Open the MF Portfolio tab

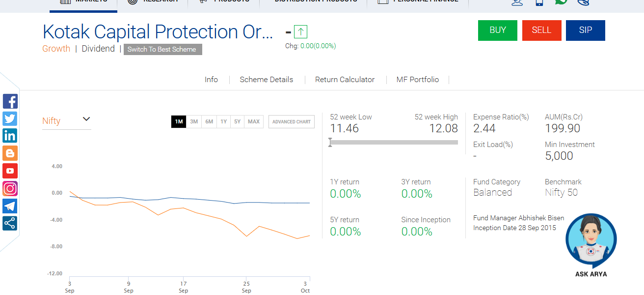tap(417, 79)
